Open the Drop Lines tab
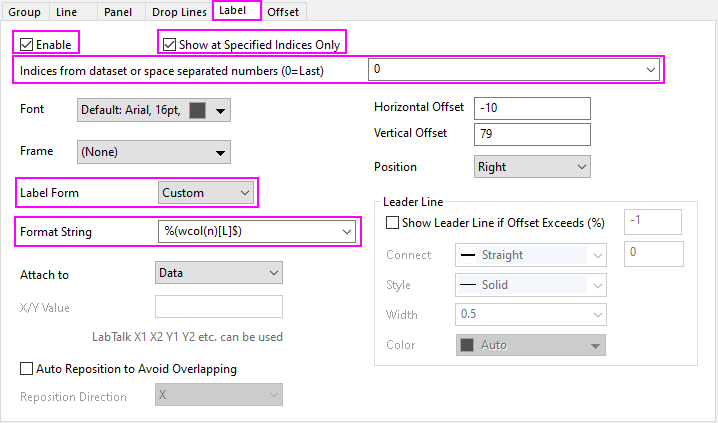 [179, 12]
